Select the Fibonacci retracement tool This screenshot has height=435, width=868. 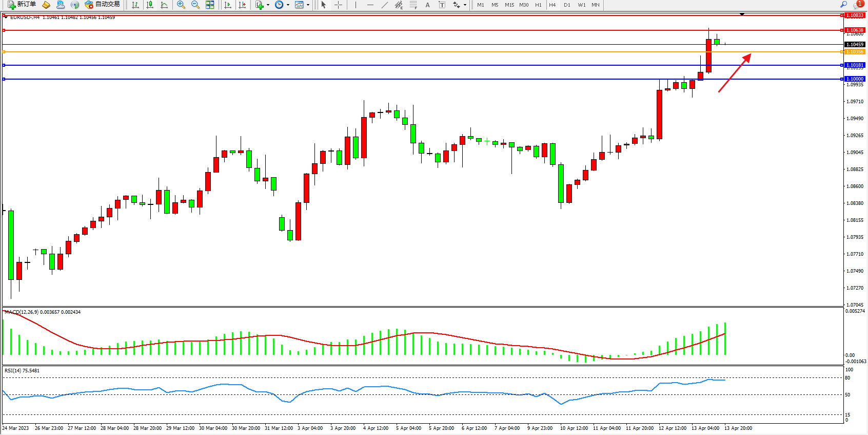[413, 5]
